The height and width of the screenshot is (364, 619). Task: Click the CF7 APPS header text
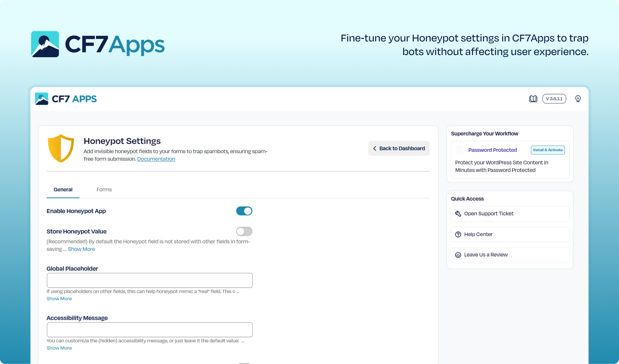(74, 99)
